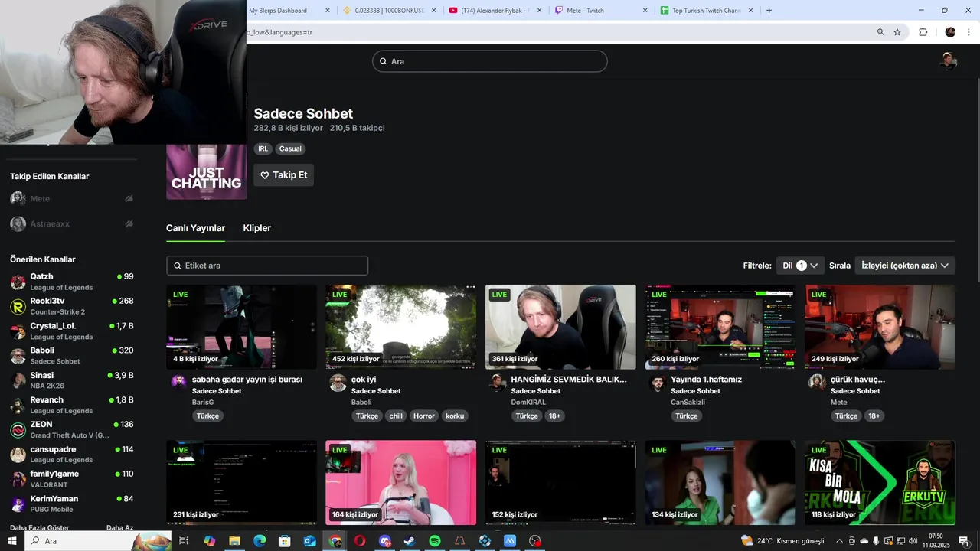Screen dimensions: 980x551
Task: Open Revanch recommended channel
Action: click(73, 405)
